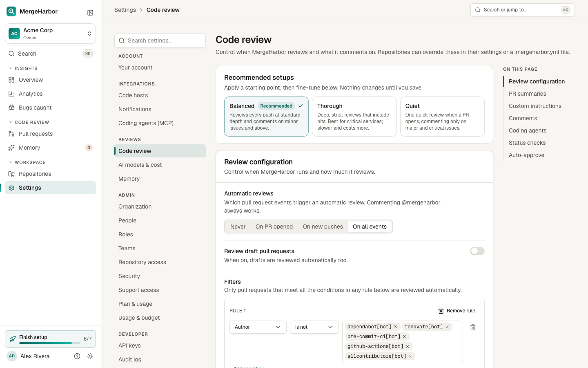The width and height of the screenshot is (588, 368).
Task: Jump to Status checks section
Action: pyautogui.click(x=527, y=143)
